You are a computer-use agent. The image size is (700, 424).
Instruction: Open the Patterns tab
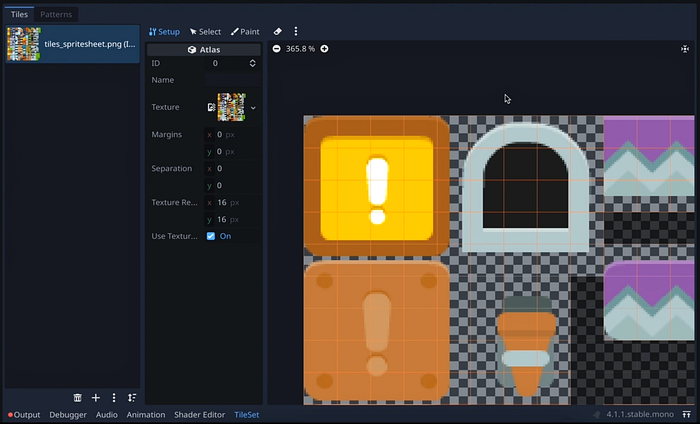click(x=56, y=15)
